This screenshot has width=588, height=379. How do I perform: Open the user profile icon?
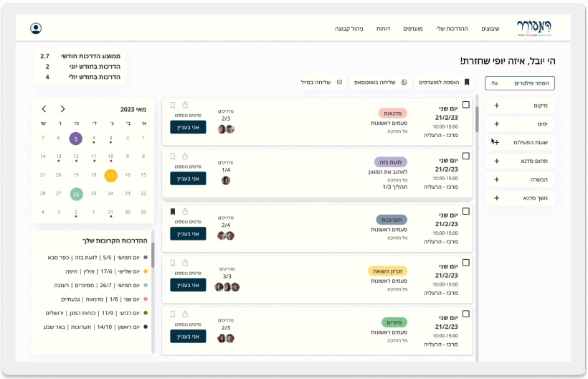pos(36,29)
